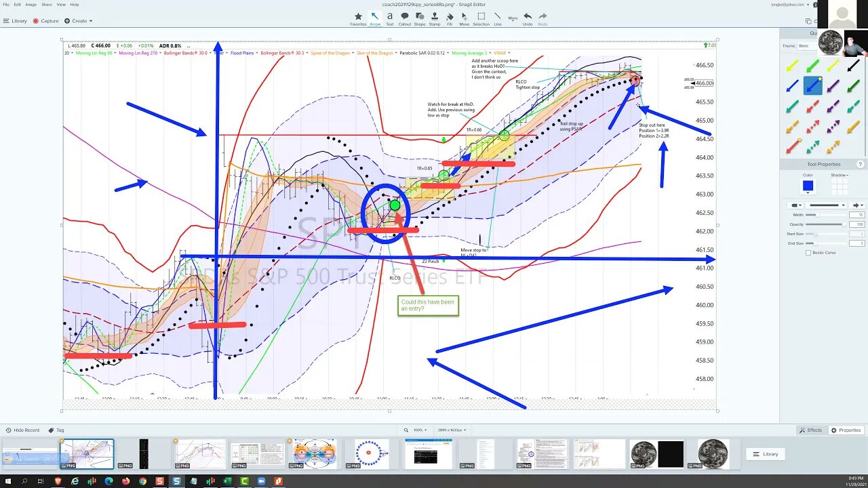This screenshot has width=868, height=488.
Task: Select the Line tool
Action: click(498, 18)
